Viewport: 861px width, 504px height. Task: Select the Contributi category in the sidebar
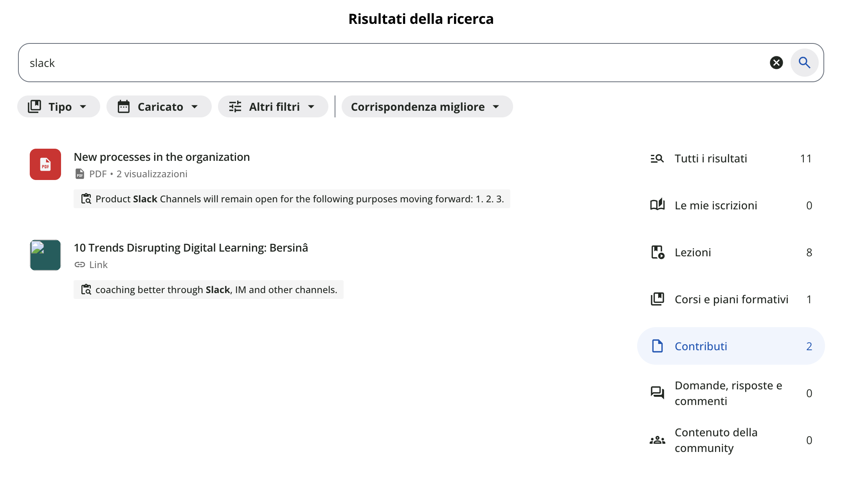point(701,346)
